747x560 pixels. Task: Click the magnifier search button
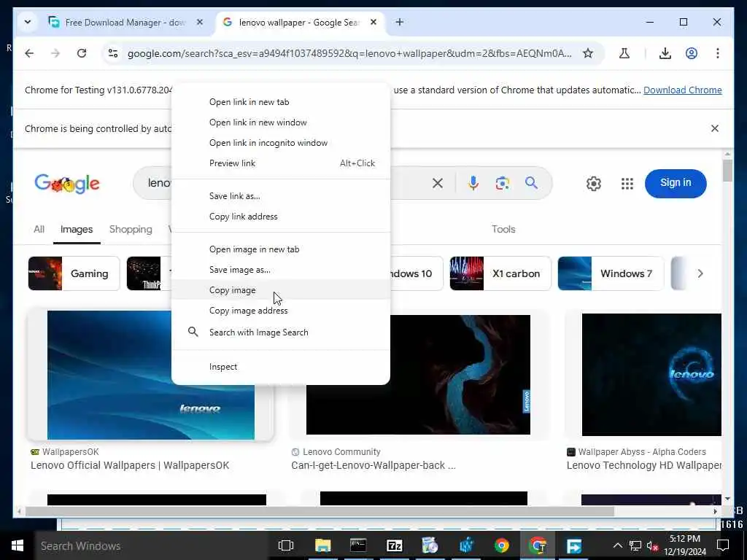[531, 183]
